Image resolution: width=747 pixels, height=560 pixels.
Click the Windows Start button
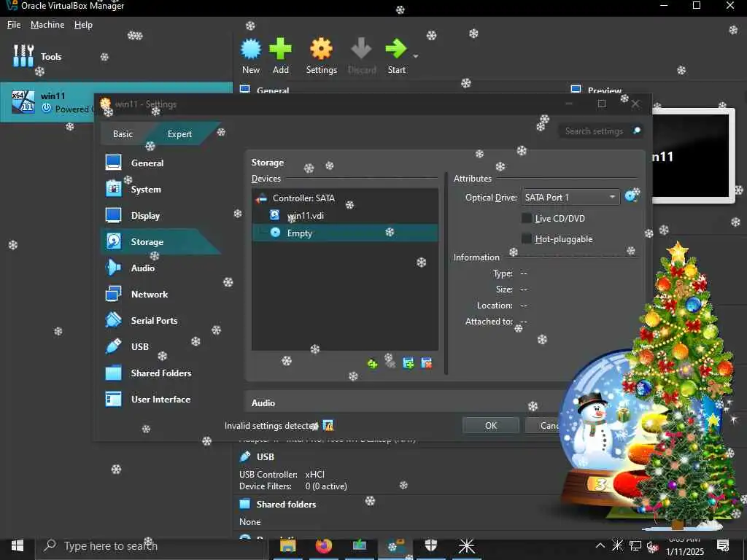[x=18, y=545]
